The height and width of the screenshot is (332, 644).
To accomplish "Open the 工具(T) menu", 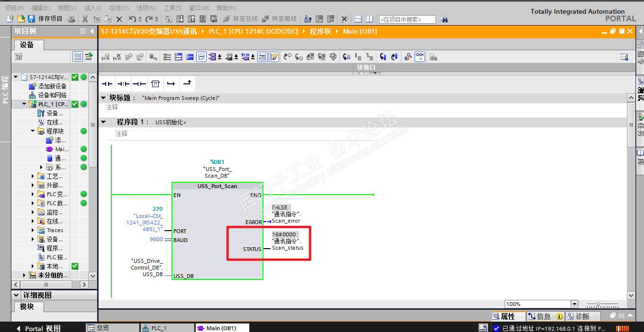I will 172,8.
